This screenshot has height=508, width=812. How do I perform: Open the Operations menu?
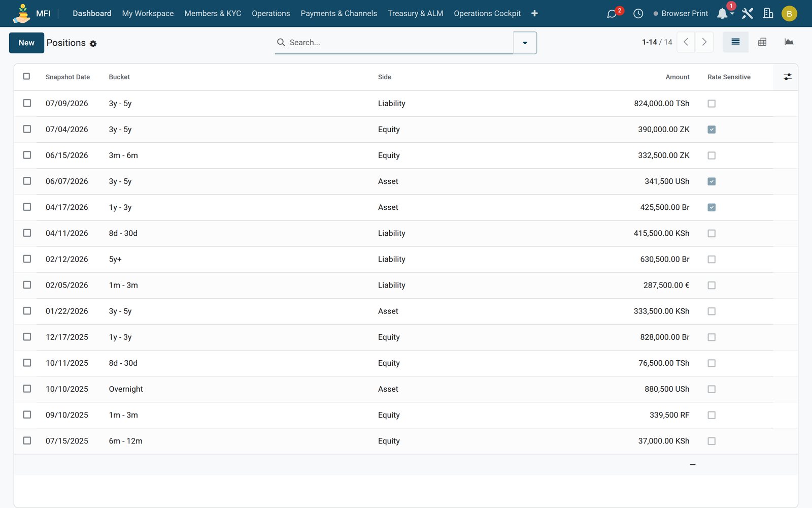[271, 14]
